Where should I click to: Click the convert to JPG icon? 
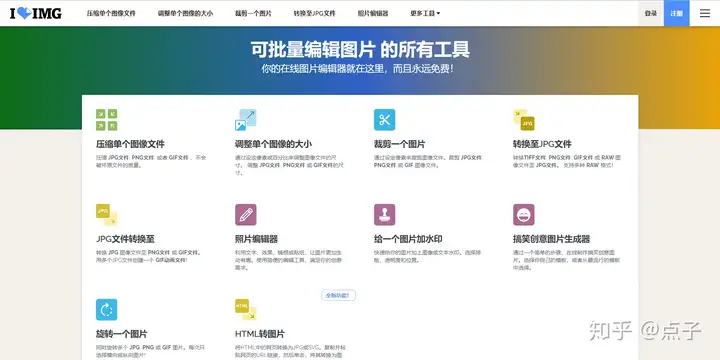[523, 120]
